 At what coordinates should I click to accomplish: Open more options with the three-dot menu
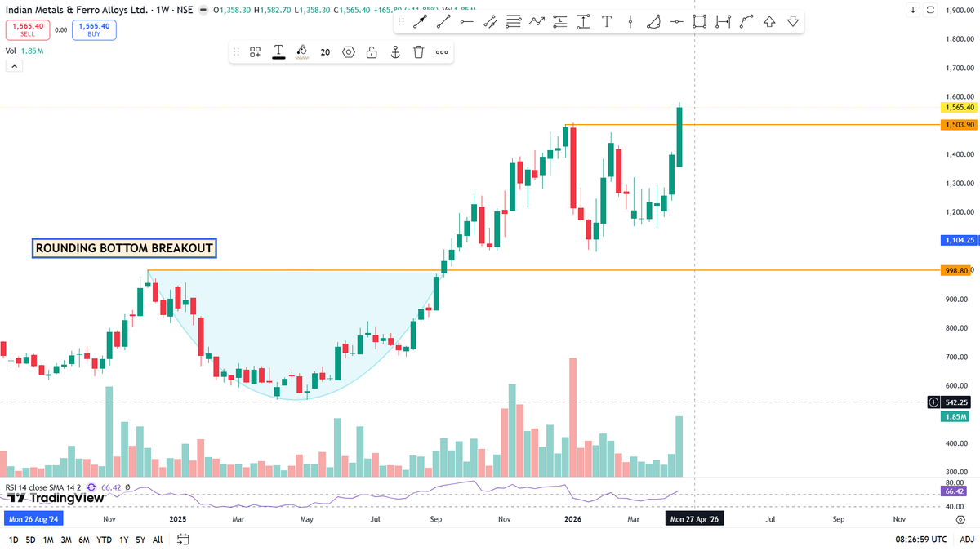[442, 51]
